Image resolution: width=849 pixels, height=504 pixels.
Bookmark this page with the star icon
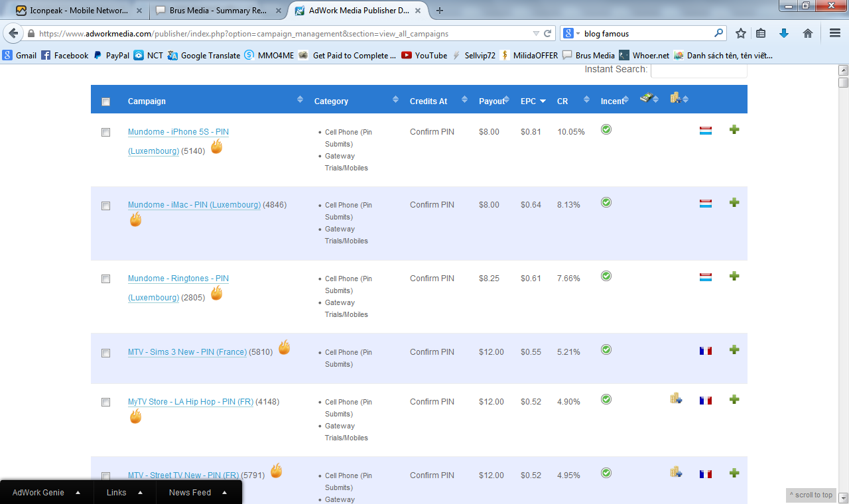point(740,34)
